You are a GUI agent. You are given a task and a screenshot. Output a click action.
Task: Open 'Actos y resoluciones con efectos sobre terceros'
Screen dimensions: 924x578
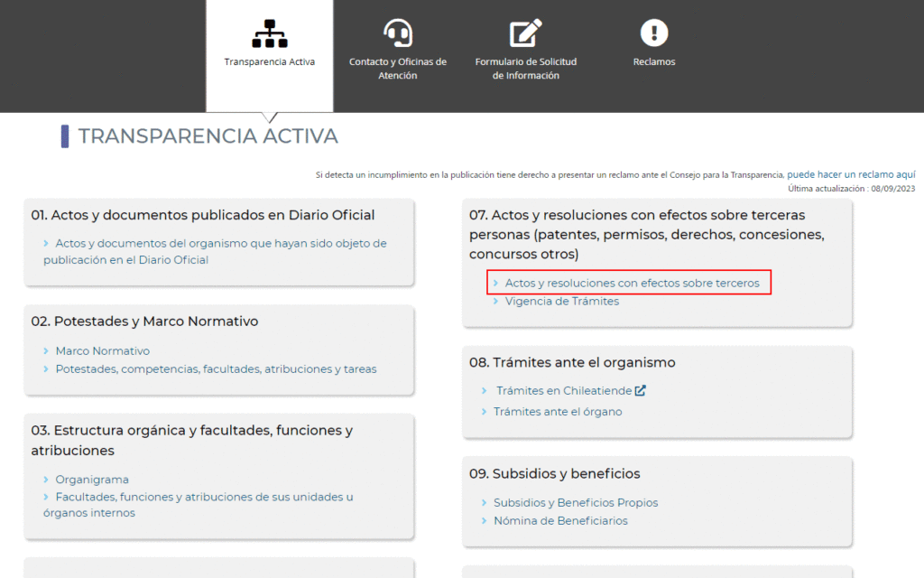pos(632,283)
